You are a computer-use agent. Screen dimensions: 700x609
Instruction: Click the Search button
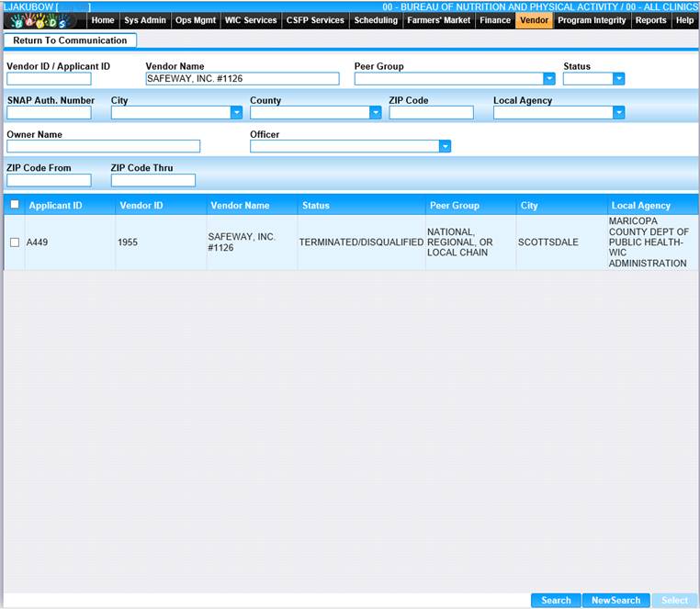tap(557, 601)
